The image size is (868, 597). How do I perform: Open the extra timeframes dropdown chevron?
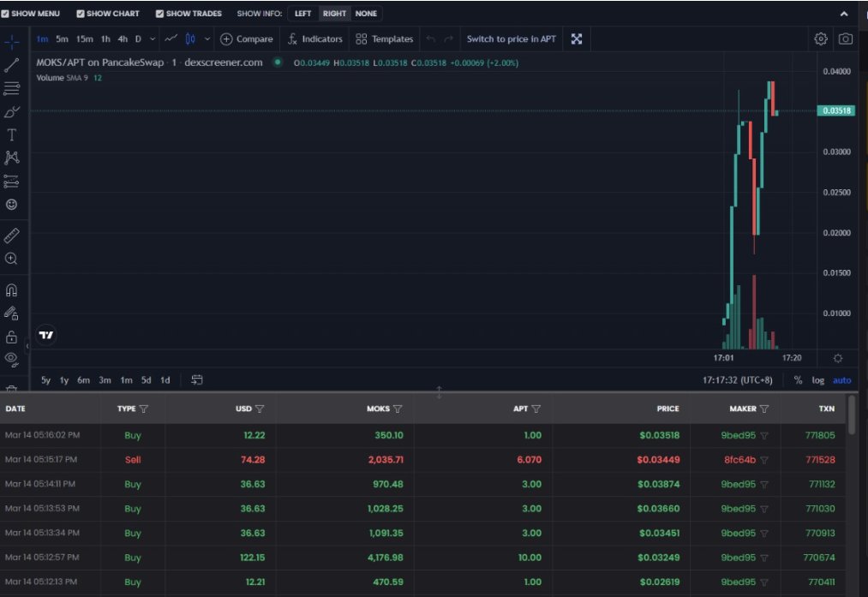(153, 39)
